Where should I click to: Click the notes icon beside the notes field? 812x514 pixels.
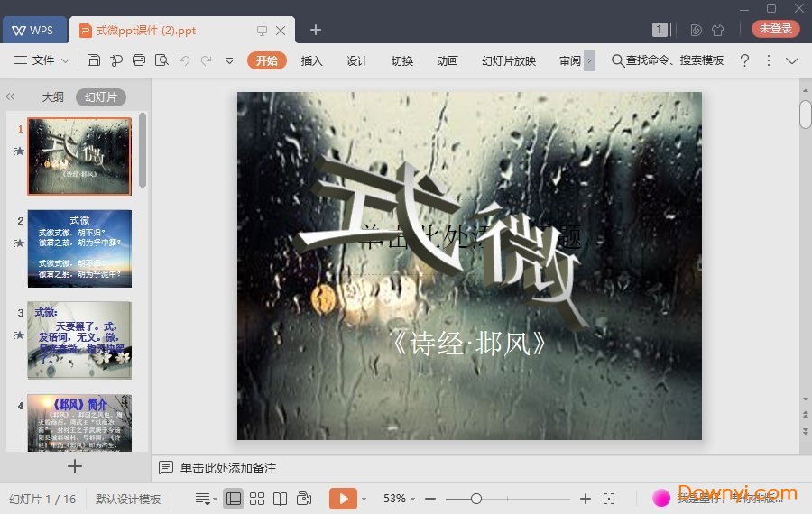166,467
